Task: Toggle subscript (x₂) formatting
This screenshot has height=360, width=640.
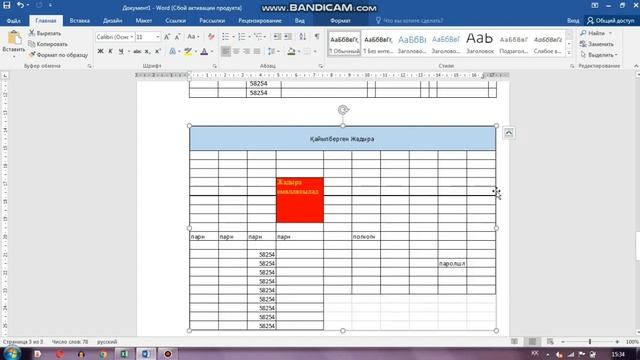Action: coord(147,51)
